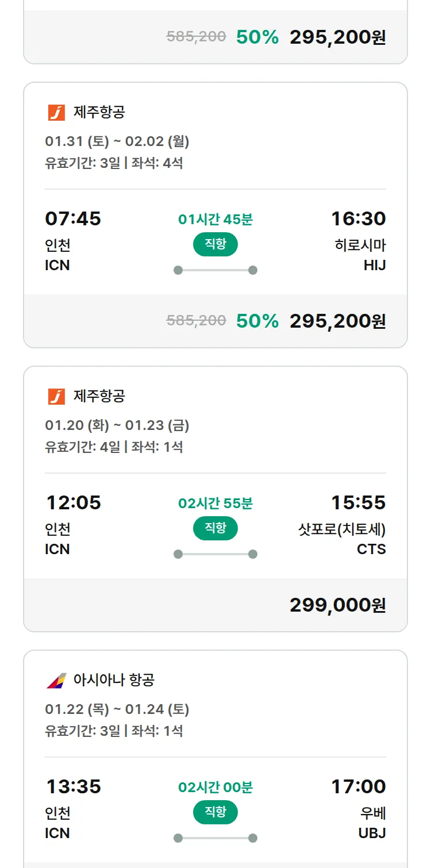Select the 299,000원 price on the Sapporo card
The width and height of the screenshot is (431, 868).
pos(337,605)
